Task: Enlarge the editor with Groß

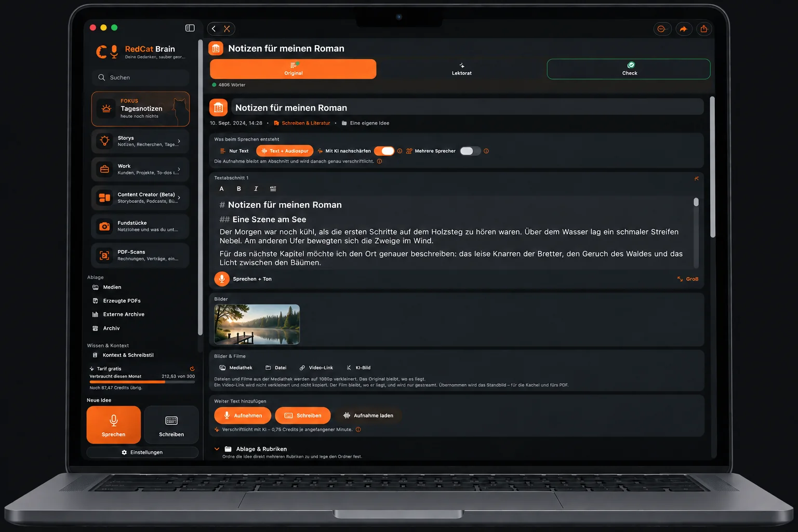Action: click(x=688, y=279)
